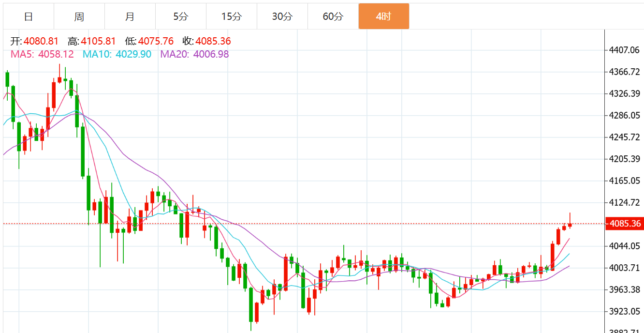Click the high price value 4105.81
Screen dimensions: 644x333
click(x=99, y=41)
